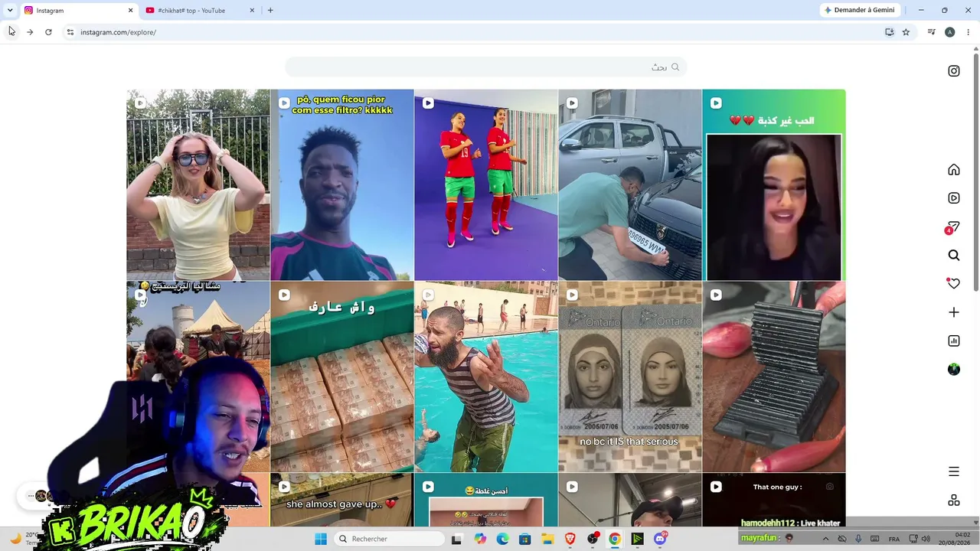Open the hamburger More menu in the sidebar
Screen dimensions: 980x551
pos(953,471)
